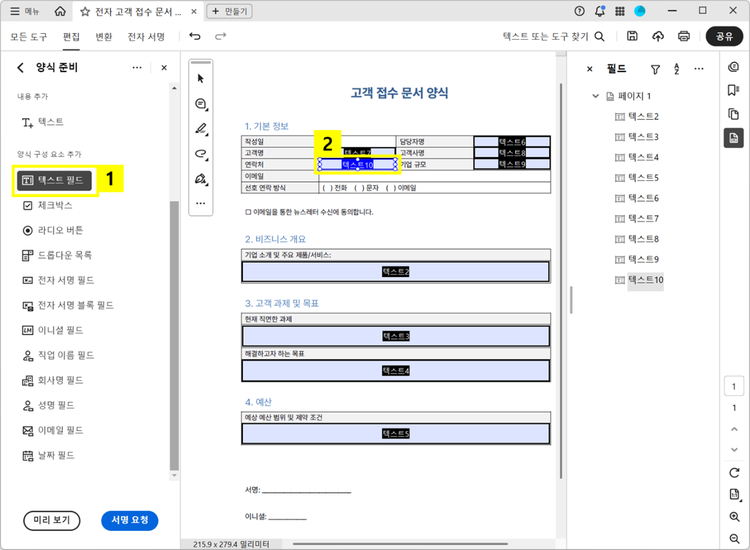
Task: Click the 미리 보기 button
Action: point(52,520)
